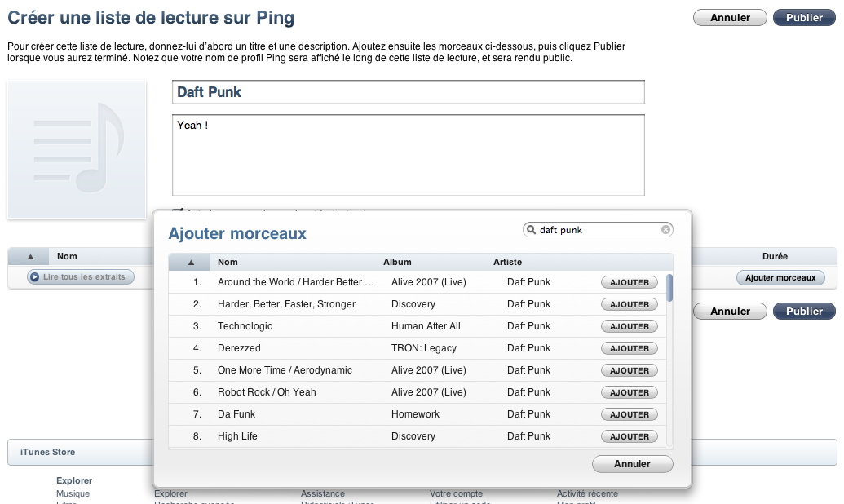The height and width of the screenshot is (504, 844).
Task: Open the Activité récente footer link
Action: pos(587,493)
